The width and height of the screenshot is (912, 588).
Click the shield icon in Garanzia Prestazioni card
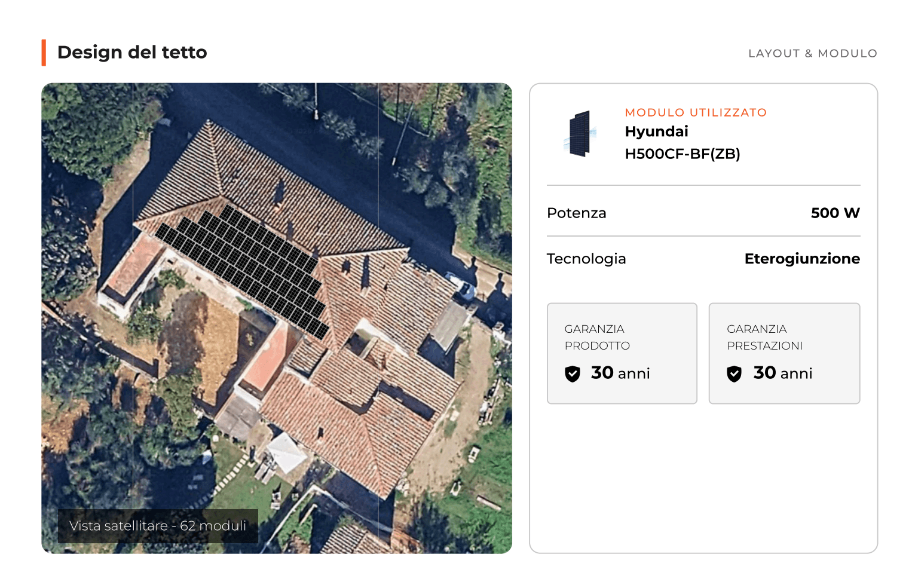pos(735,374)
